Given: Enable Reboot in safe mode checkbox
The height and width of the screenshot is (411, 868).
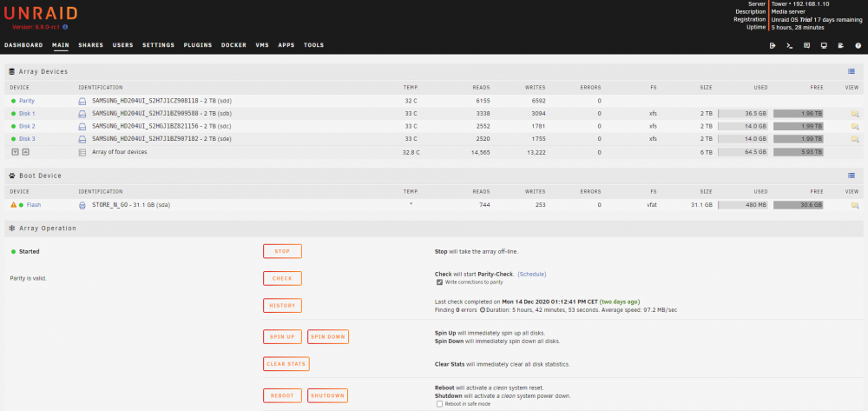Looking at the screenshot, I should 439,404.
